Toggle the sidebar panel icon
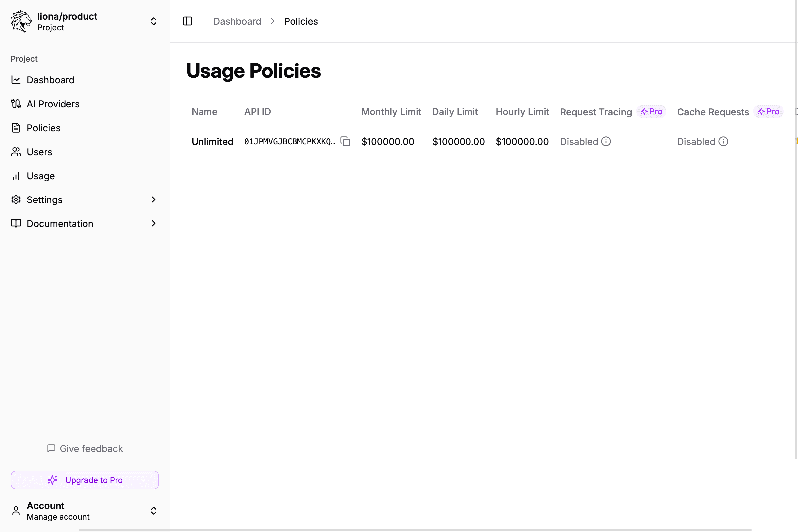The width and height of the screenshot is (798, 532). (x=188, y=21)
